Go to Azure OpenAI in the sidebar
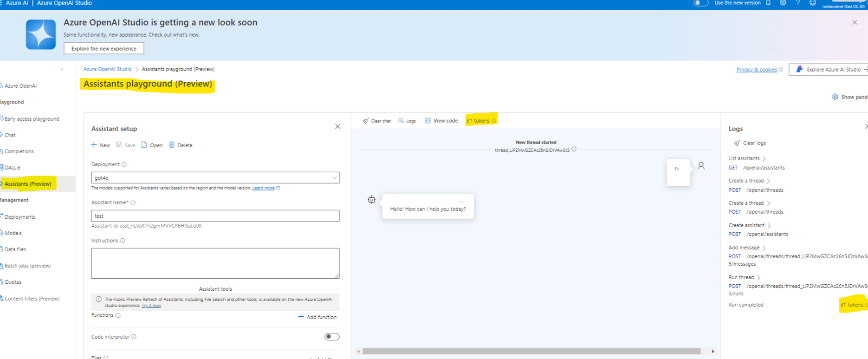The width and height of the screenshot is (868, 359). (x=20, y=86)
